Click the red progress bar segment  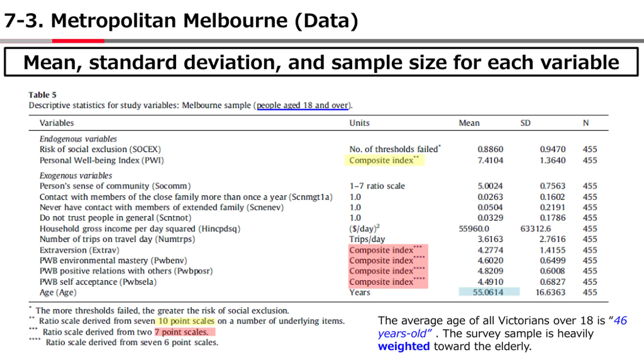78,41
